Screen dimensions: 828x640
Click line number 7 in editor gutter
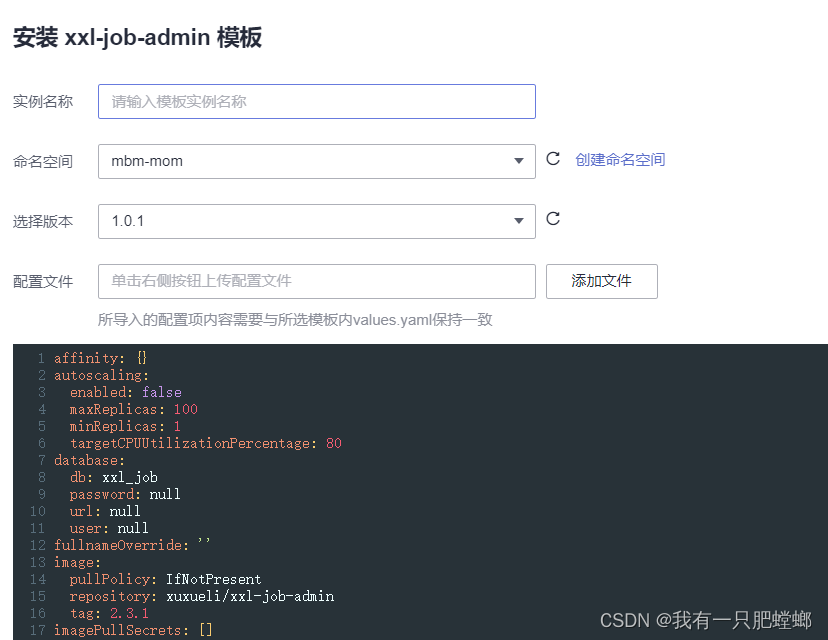click(x=41, y=460)
